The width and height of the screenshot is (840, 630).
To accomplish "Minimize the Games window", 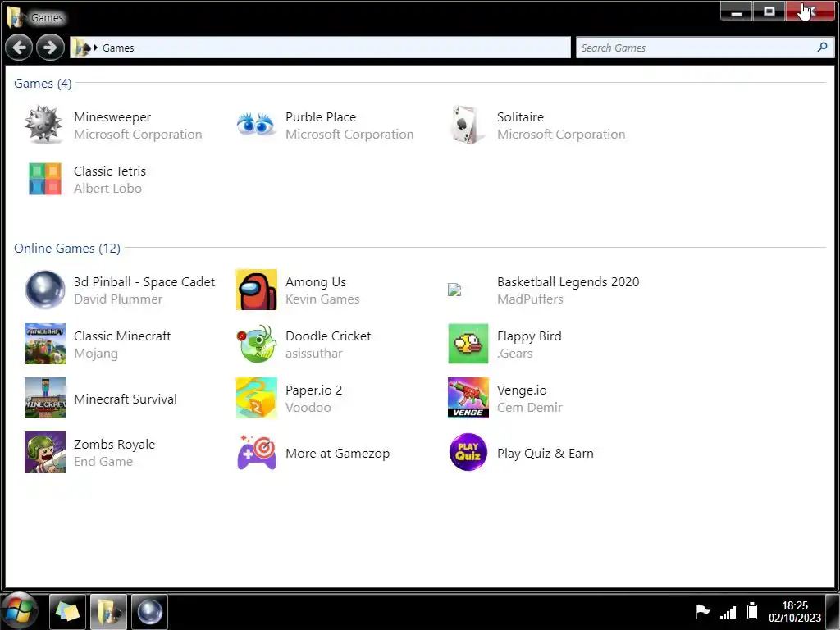I will 737,11.
